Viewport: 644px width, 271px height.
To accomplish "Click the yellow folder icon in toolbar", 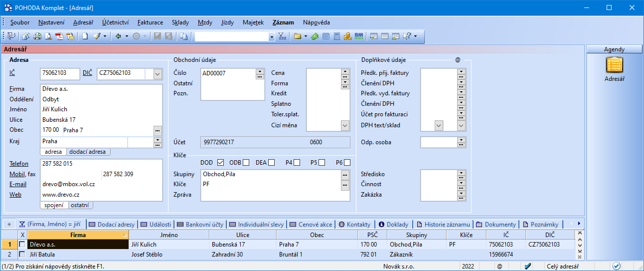I will (x=298, y=36).
